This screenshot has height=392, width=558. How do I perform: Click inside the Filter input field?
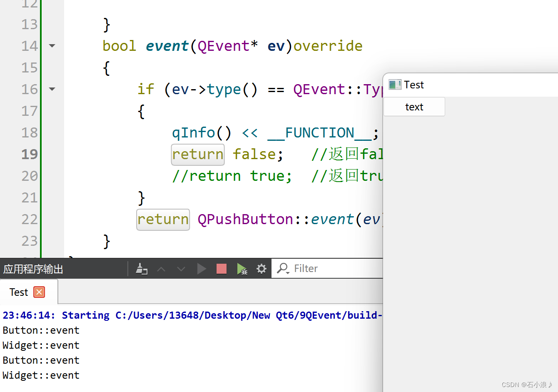[x=329, y=268]
